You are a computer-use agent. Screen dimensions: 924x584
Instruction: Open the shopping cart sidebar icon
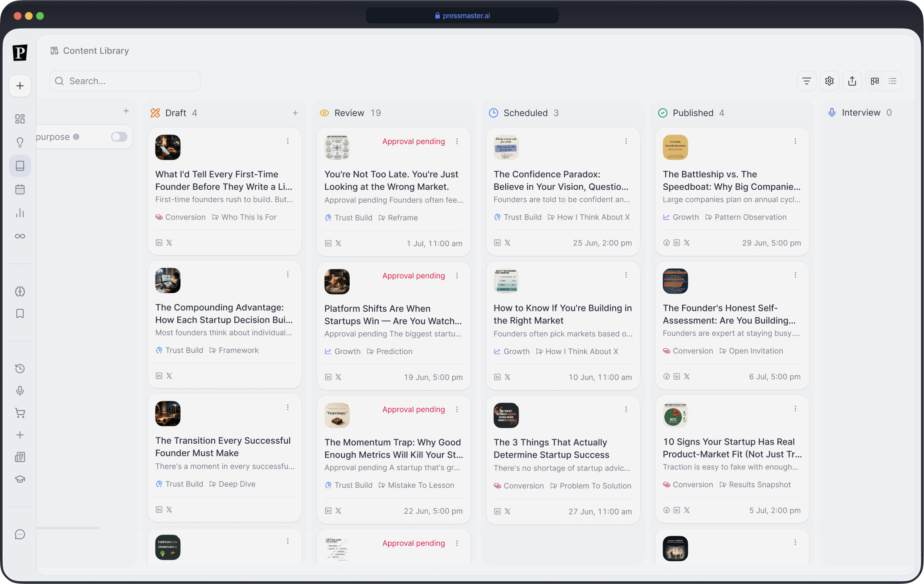point(20,413)
